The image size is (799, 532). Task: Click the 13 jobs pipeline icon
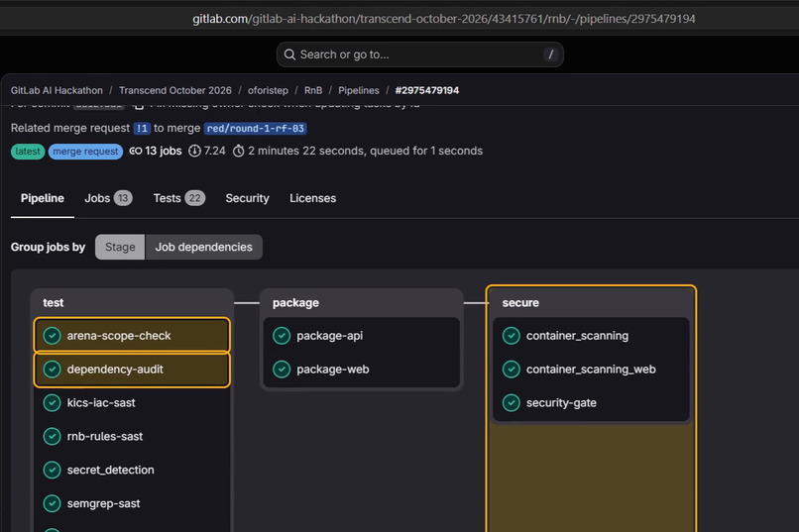136,151
